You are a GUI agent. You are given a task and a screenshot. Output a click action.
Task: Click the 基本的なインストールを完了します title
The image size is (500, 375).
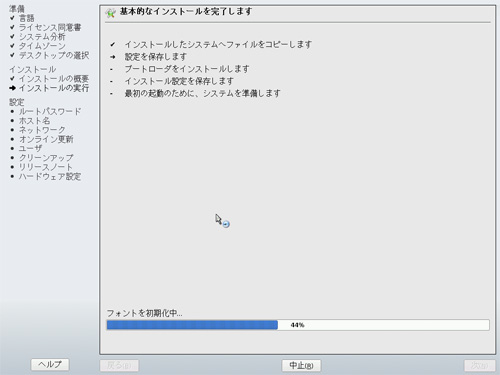186,12
